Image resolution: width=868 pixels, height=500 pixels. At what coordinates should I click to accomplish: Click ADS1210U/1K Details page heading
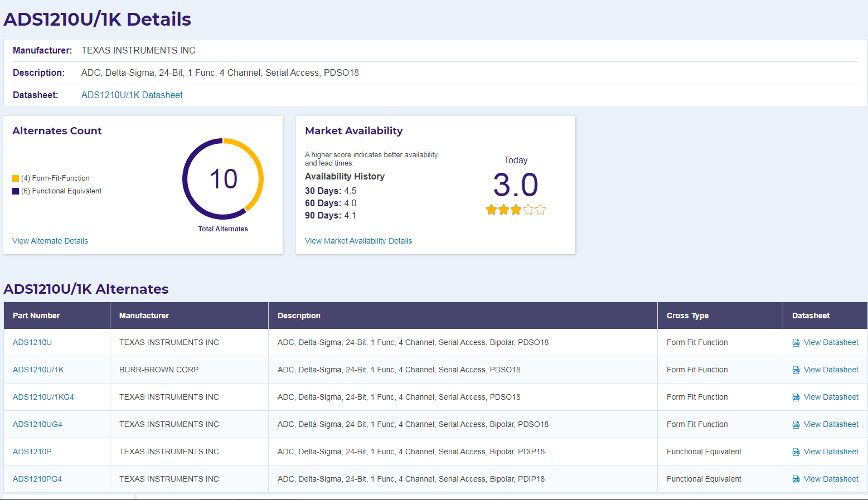(x=98, y=19)
